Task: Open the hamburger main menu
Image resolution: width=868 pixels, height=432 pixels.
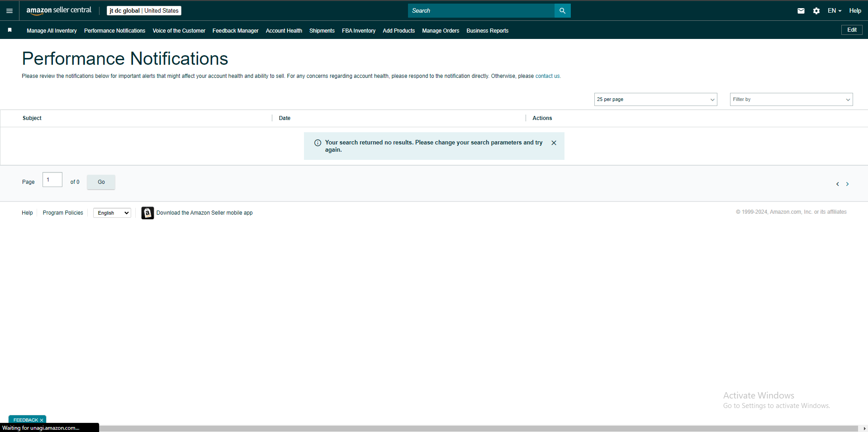Action: pos(9,11)
